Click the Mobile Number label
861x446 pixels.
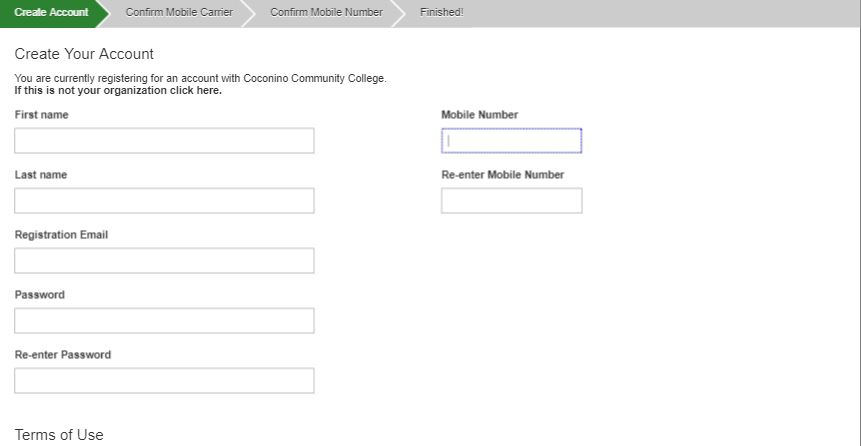pos(479,115)
